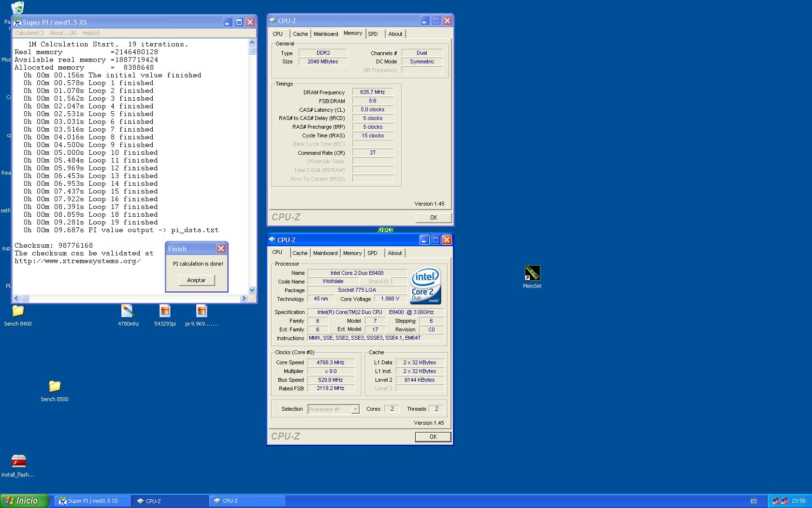The width and height of the screenshot is (812, 508).
Task: Open the Help(H) menu in Super PI
Action: (x=91, y=33)
